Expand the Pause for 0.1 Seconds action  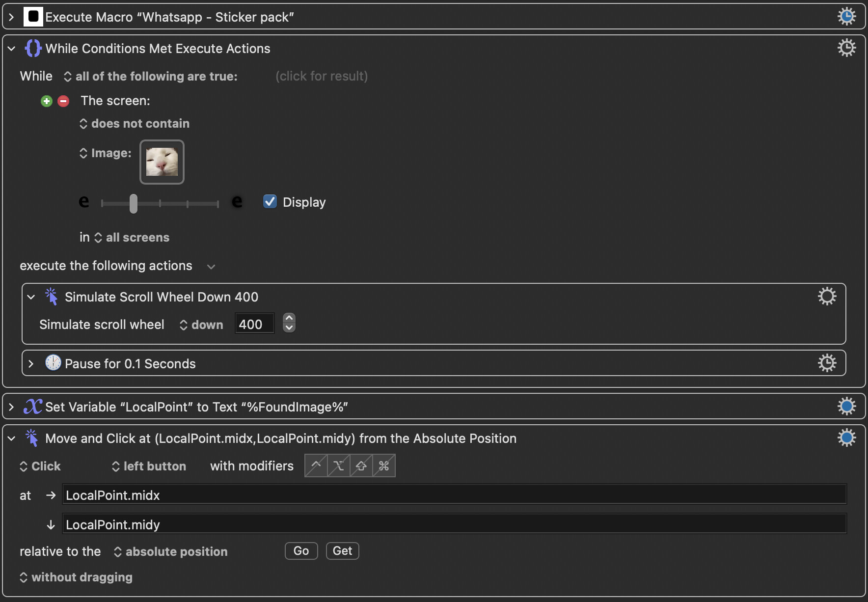(31, 364)
